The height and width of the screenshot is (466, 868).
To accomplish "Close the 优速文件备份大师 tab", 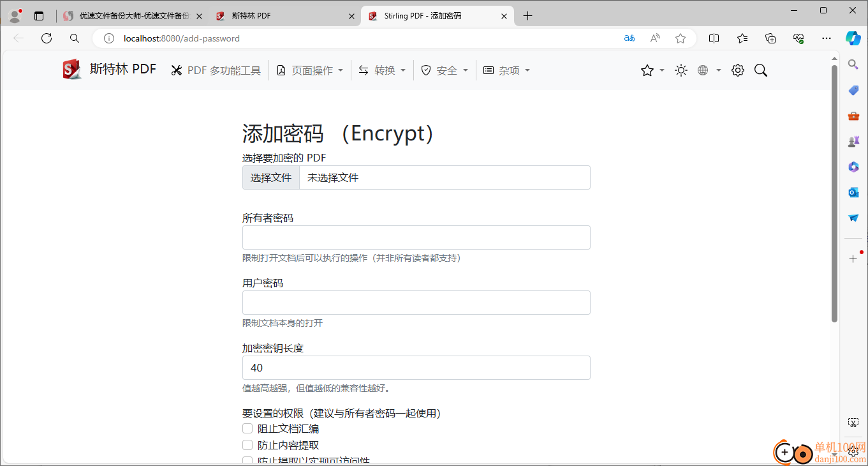I will click(200, 16).
